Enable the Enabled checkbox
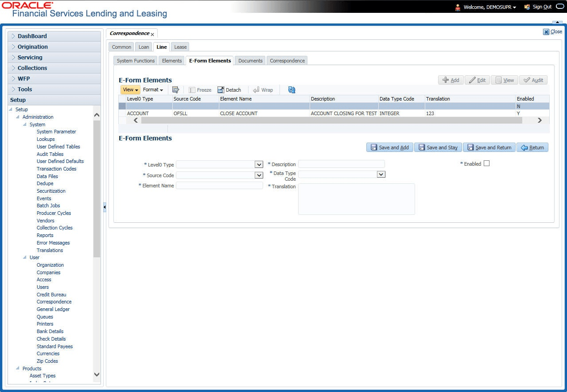The height and width of the screenshot is (392, 567). (486, 163)
